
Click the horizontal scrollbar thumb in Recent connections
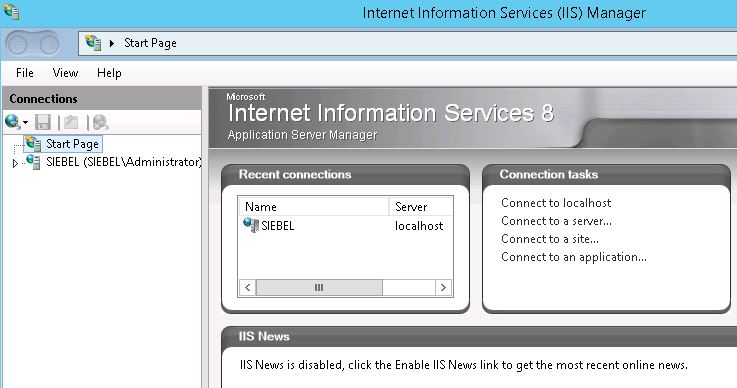(319, 287)
